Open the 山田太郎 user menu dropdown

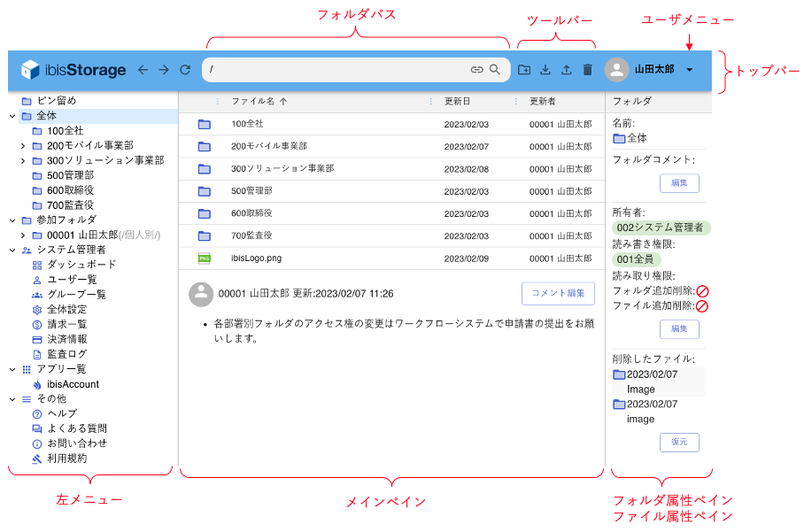(689, 70)
